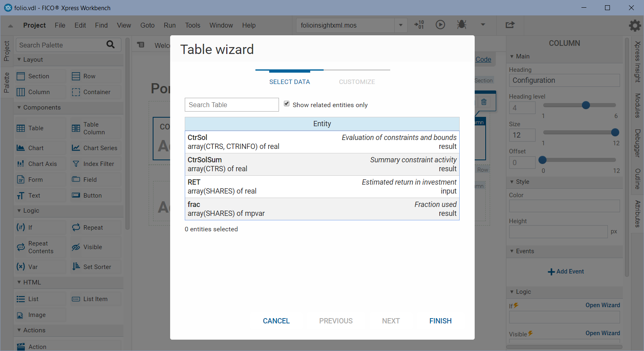
Task: Open settings gear icon
Action: [635, 26]
